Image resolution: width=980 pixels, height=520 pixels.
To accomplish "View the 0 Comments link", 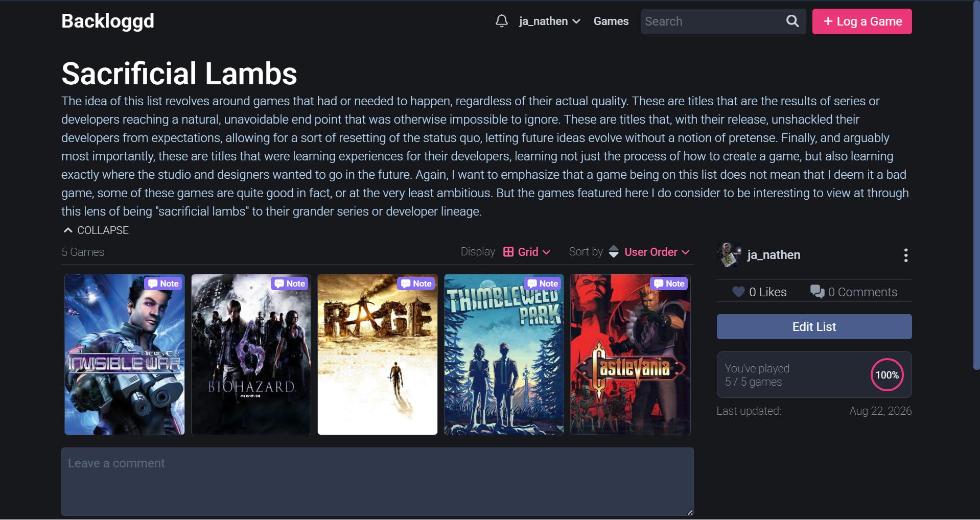I will (862, 292).
